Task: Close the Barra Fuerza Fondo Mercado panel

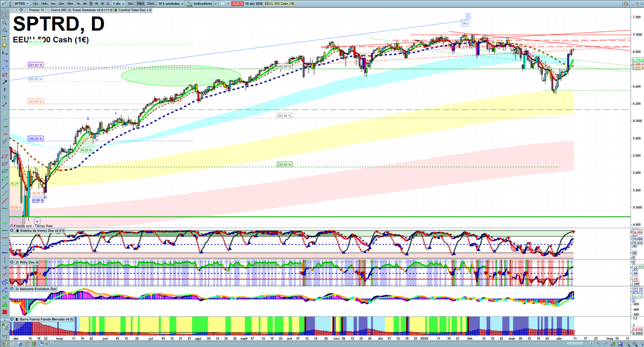Action: tap(12, 319)
